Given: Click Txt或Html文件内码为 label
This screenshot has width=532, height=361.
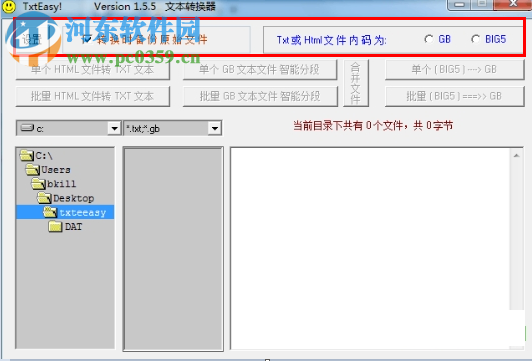Looking at the screenshot, I should coord(331,40).
